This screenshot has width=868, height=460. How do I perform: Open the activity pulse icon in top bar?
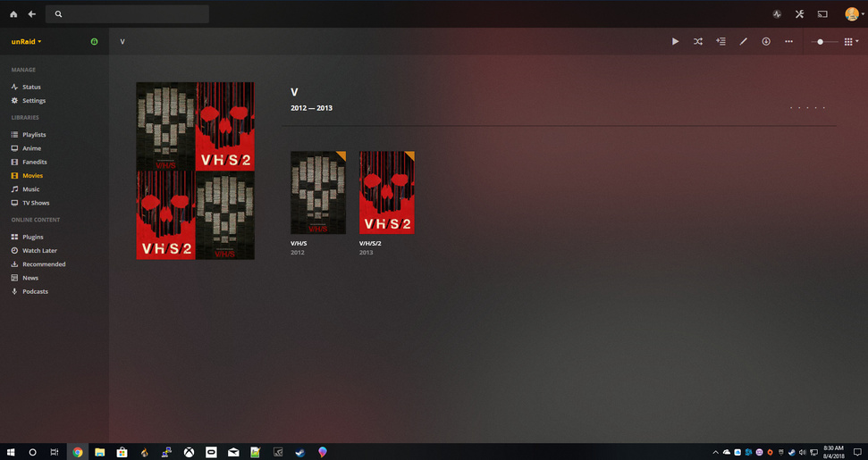coord(777,14)
